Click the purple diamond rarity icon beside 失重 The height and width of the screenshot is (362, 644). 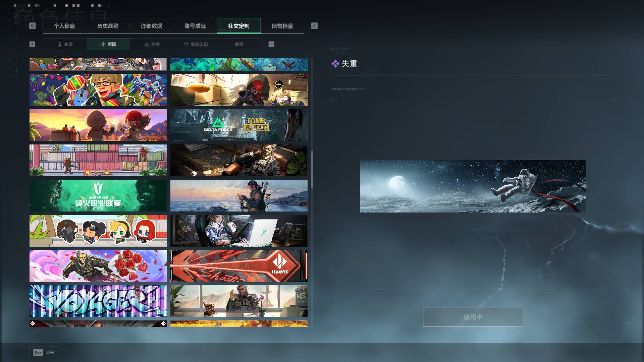[335, 64]
